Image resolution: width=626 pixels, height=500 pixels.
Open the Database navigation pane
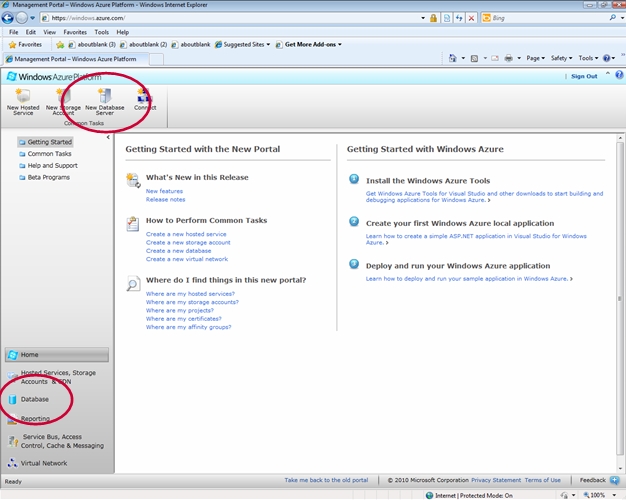coord(29,399)
